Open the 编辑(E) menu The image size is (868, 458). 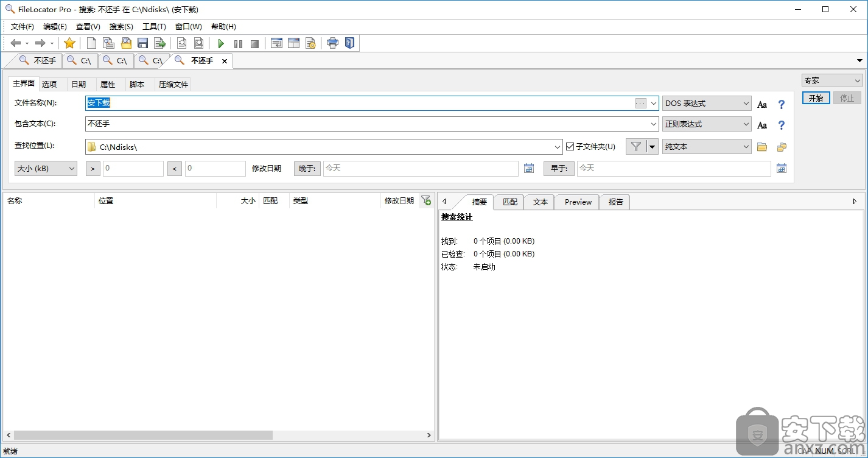click(x=55, y=27)
